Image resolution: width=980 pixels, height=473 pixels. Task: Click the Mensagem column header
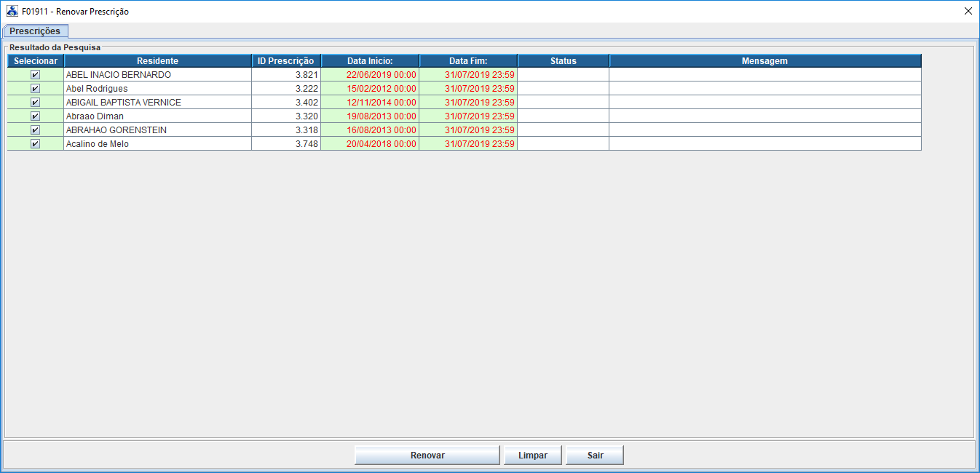pyautogui.click(x=764, y=61)
